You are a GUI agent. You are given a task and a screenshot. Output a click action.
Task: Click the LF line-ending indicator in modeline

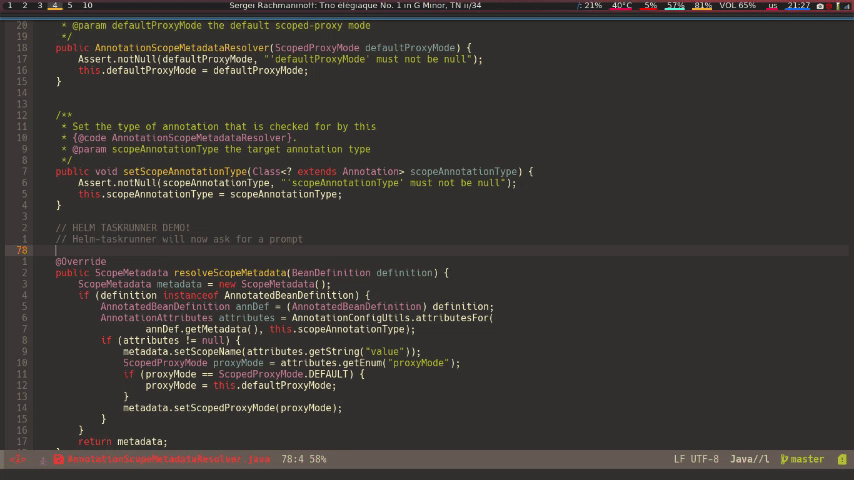tap(679, 459)
